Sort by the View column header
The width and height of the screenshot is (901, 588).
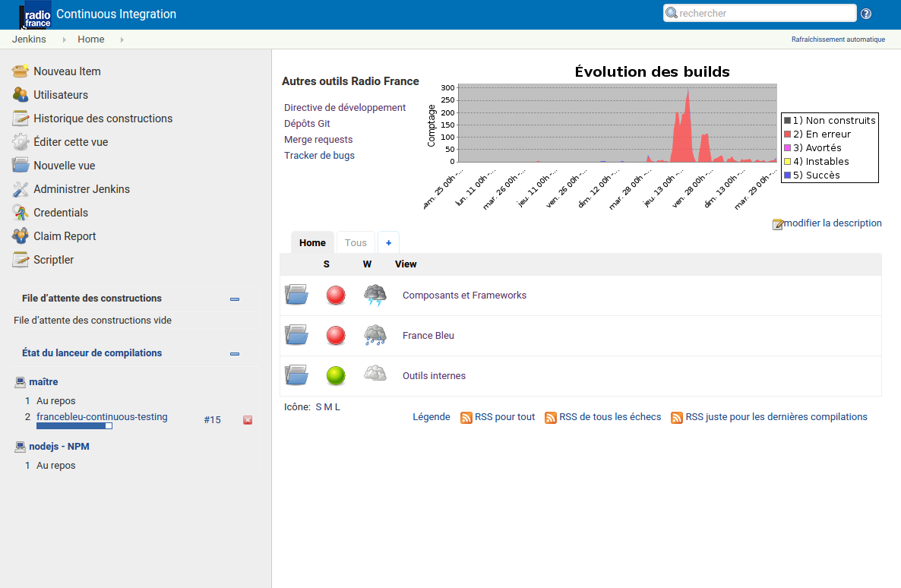(406, 264)
